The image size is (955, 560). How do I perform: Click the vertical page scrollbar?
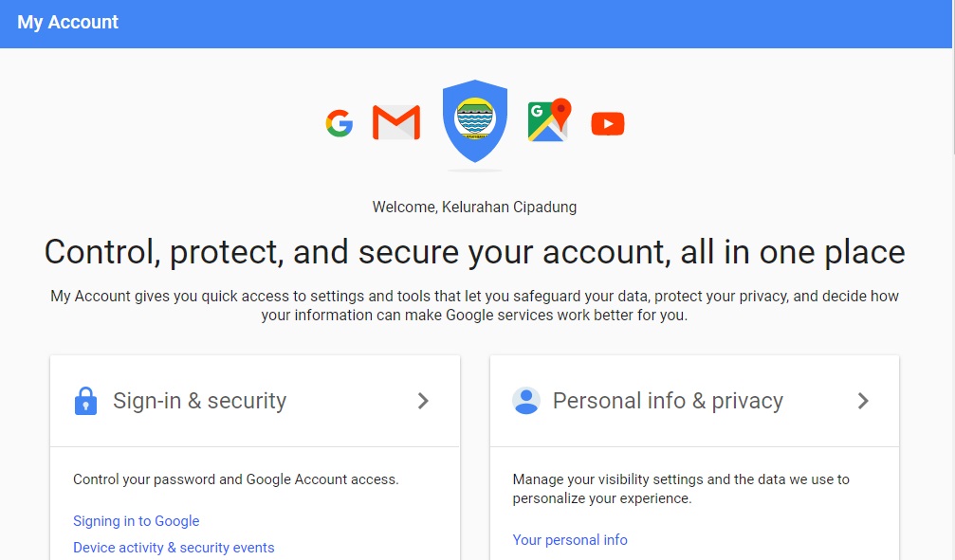950,284
